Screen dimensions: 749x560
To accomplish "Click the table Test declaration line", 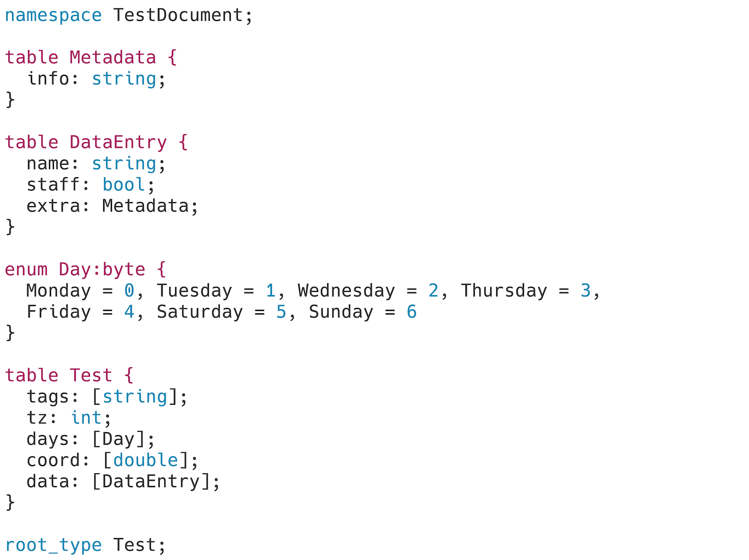I will [69, 375].
